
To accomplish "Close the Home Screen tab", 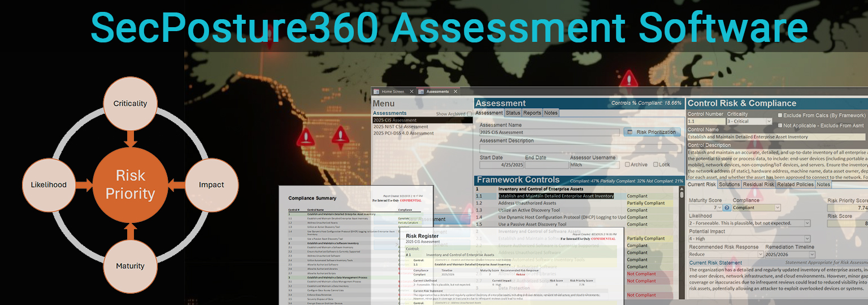I will pos(411,92).
